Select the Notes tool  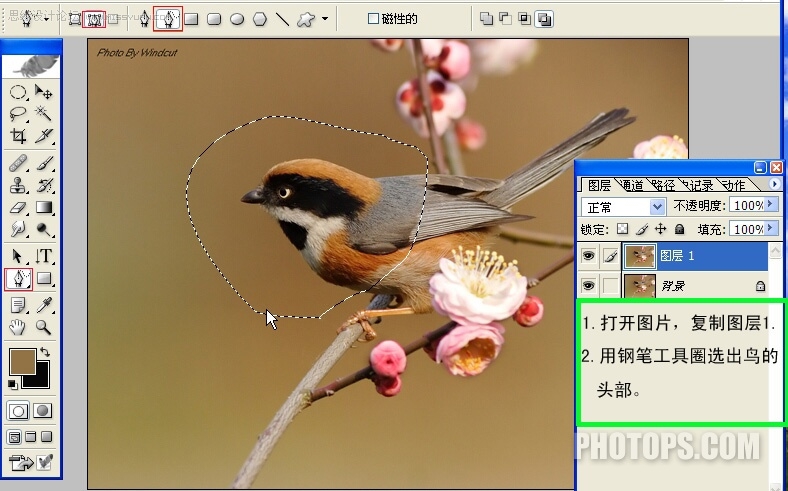tap(19, 305)
